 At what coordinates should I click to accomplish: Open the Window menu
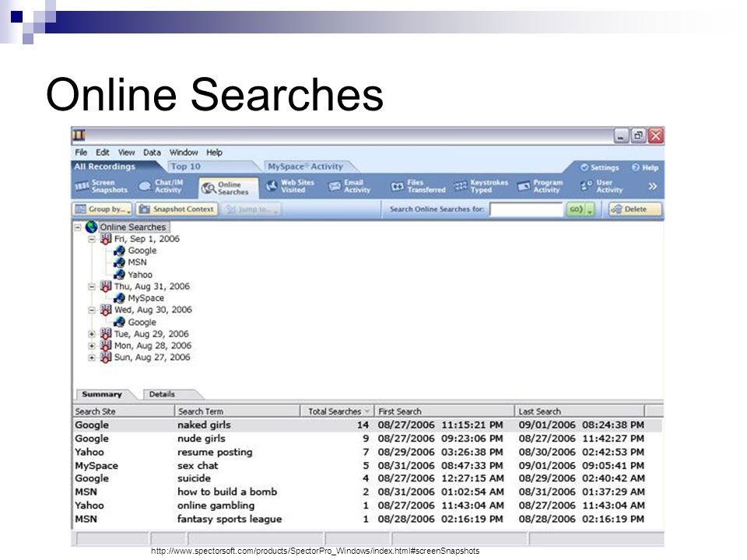pyautogui.click(x=184, y=152)
